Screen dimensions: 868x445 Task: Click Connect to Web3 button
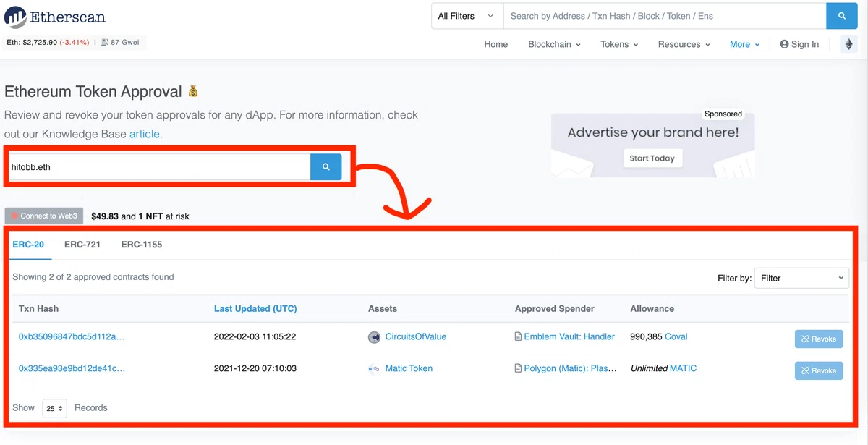[44, 216]
